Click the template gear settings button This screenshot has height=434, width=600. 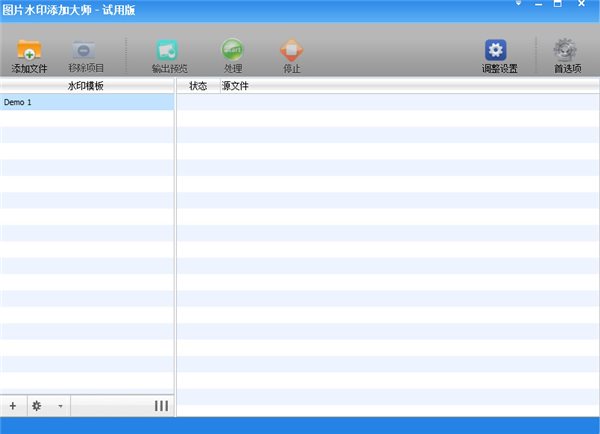tap(37, 406)
